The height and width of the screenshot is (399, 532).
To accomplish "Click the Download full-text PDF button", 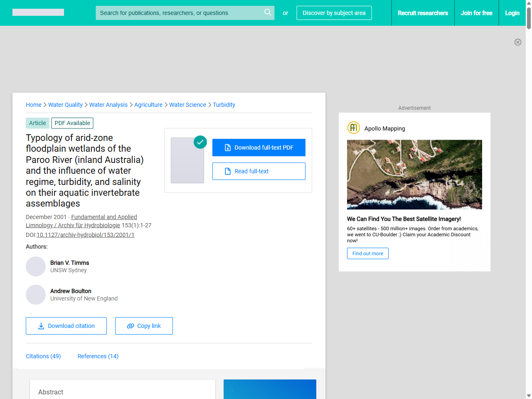I will [259, 147].
